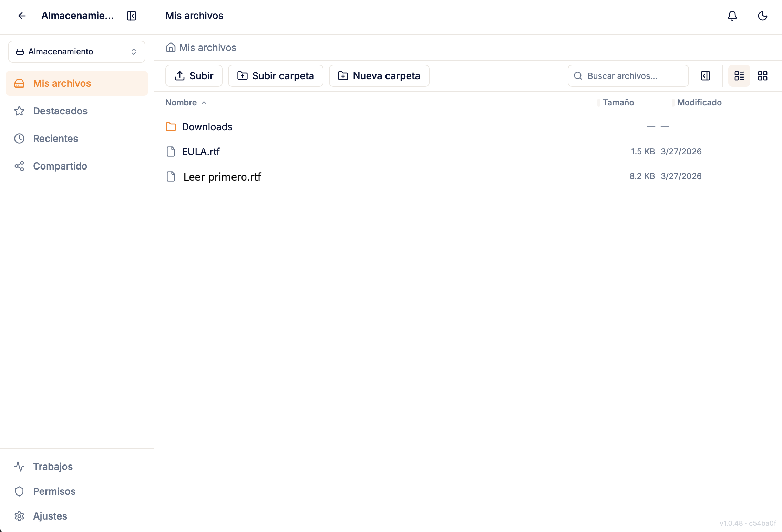782x532 pixels.
Task: Select the EULA.rtf file
Action: coord(200,152)
